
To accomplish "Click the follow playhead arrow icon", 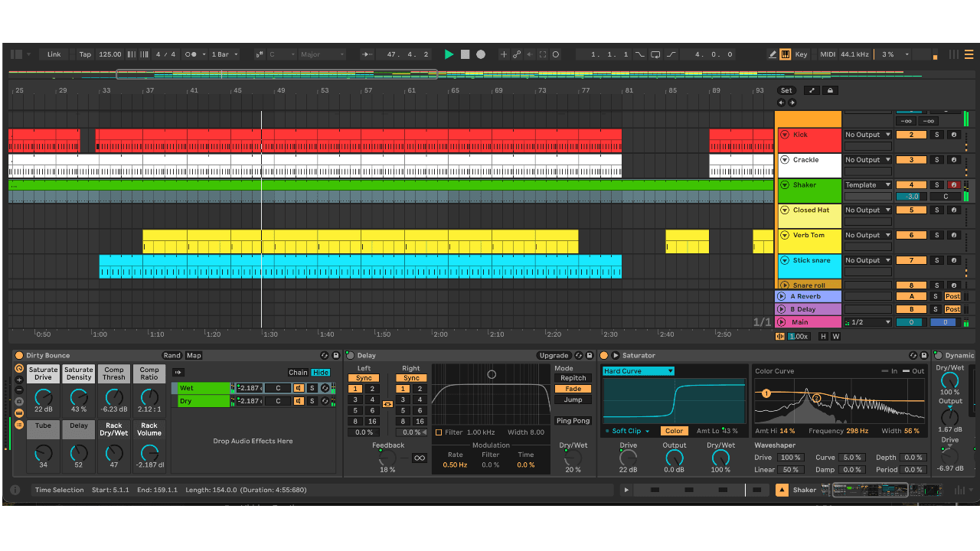I will click(530, 54).
